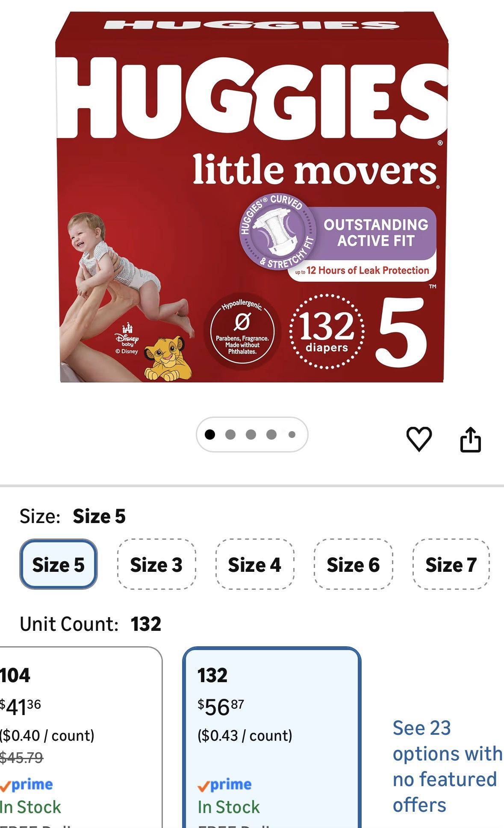Image resolution: width=504 pixels, height=828 pixels.
Task: Tap the prime logo under 104 count
Action: click(x=27, y=784)
